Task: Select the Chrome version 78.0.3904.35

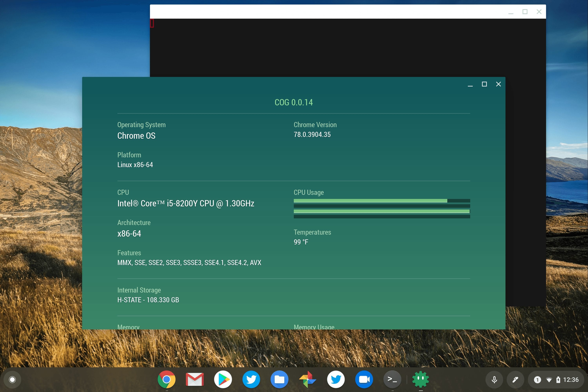Action: tap(312, 135)
